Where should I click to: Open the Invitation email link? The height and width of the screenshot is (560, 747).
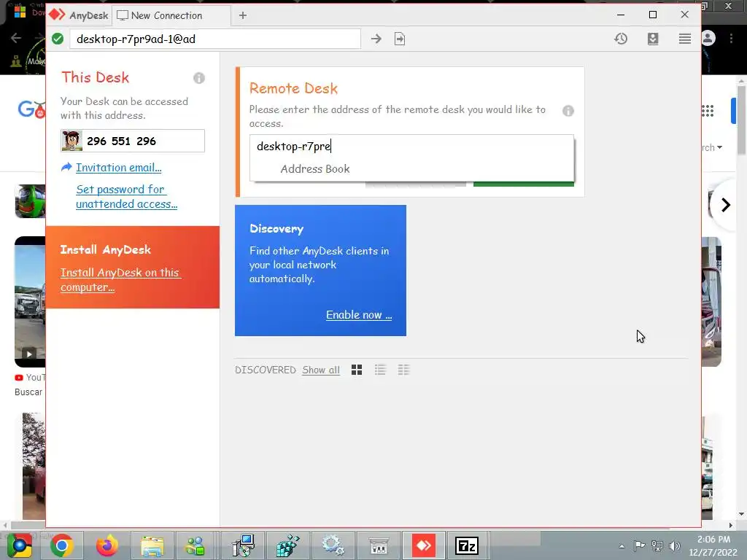pos(119,168)
